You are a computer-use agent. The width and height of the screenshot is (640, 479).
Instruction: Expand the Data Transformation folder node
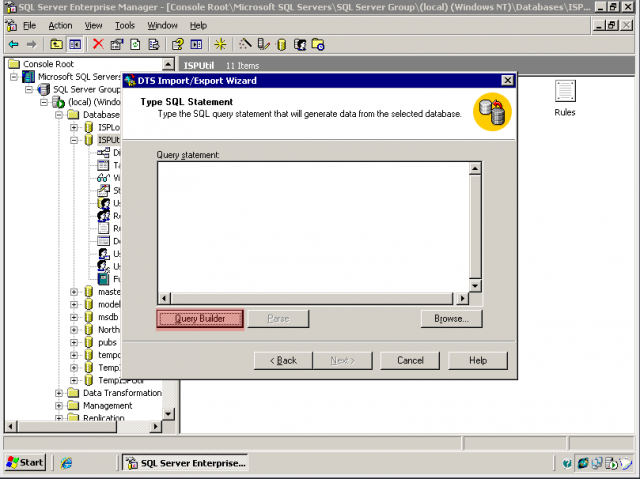click(x=59, y=393)
